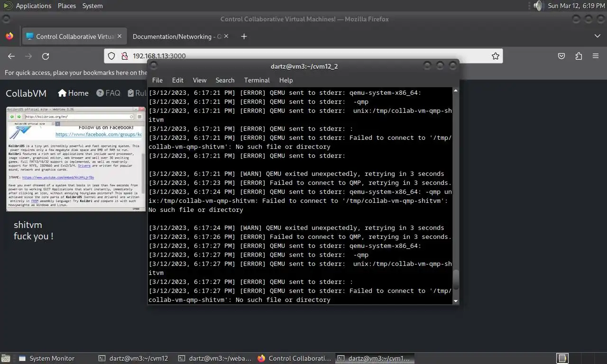
Task: Open the terminal Help menu
Action: click(286, 80)
